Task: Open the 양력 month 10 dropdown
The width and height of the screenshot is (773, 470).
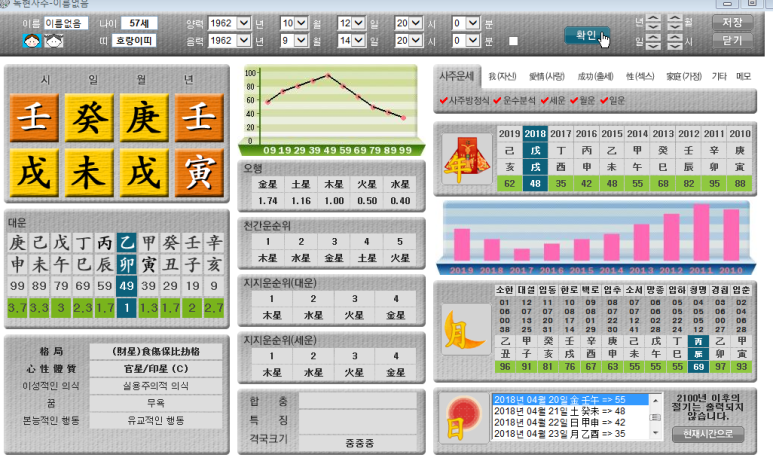Action: (301, 23)
